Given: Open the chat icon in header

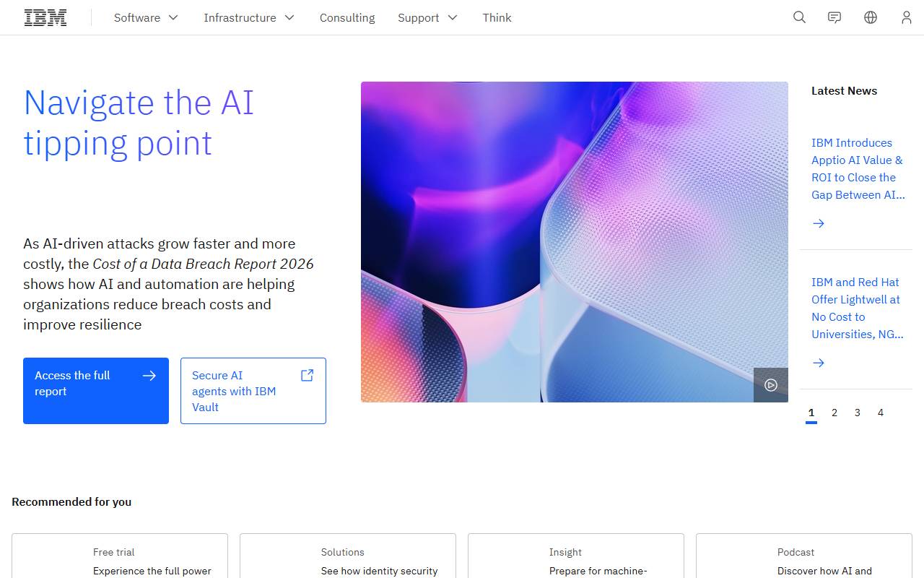Looking at the screenshot, I should click(x=834, y=17).
